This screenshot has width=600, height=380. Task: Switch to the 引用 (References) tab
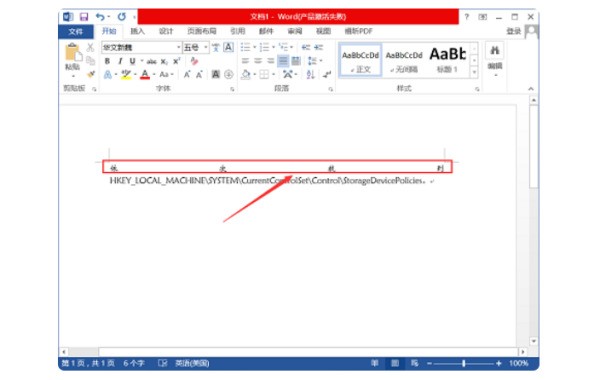238,31
